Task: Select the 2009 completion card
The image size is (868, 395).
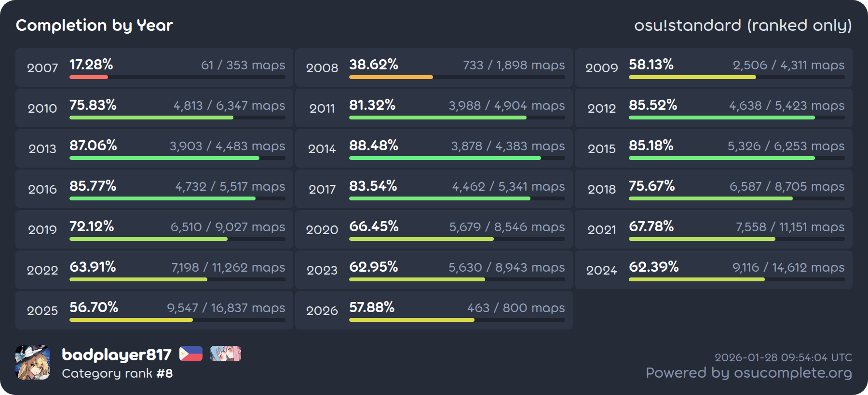Action: pyautogui.click(x=713, y=67)
